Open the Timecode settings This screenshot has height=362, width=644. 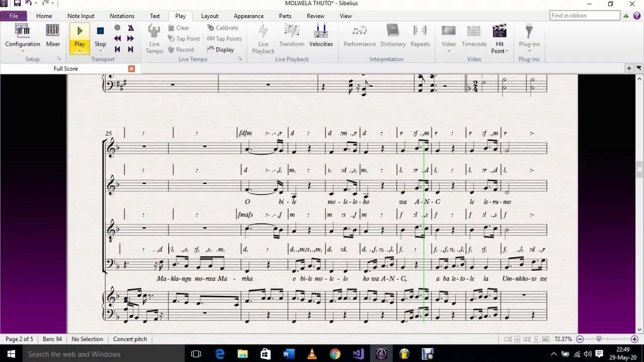[x=474, y=35]
